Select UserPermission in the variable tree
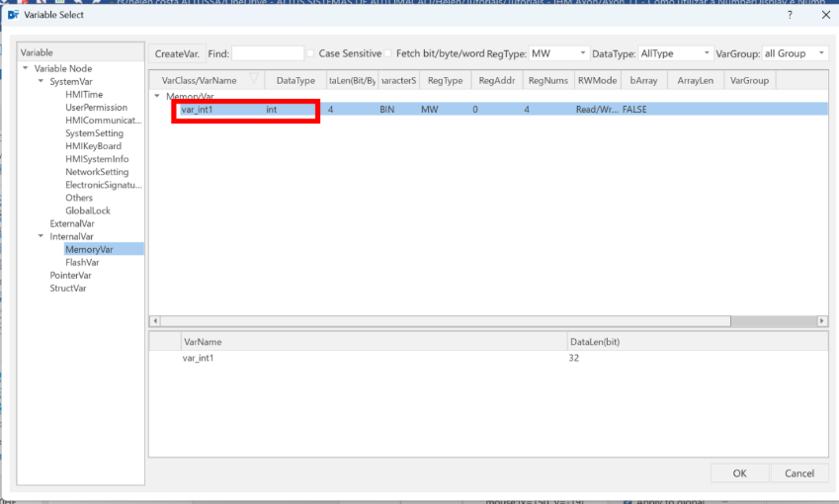This screenshot has height=504, width=839. click(96, 107)
